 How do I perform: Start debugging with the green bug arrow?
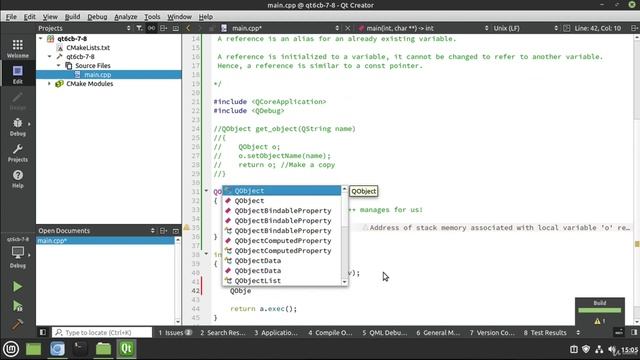[17, 306]
